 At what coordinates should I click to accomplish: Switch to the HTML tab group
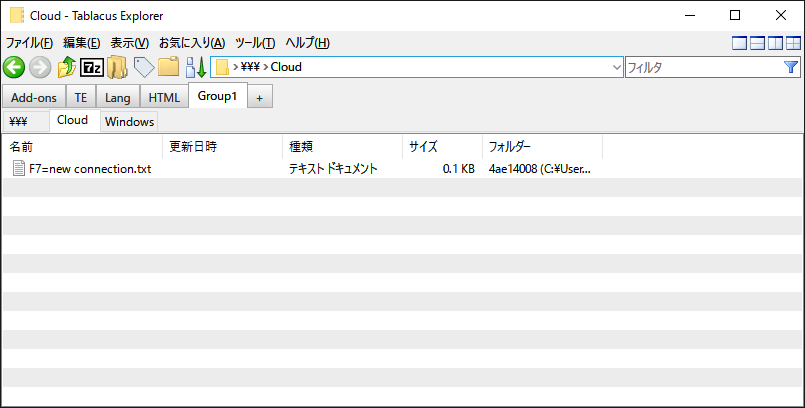pos(164,98)
